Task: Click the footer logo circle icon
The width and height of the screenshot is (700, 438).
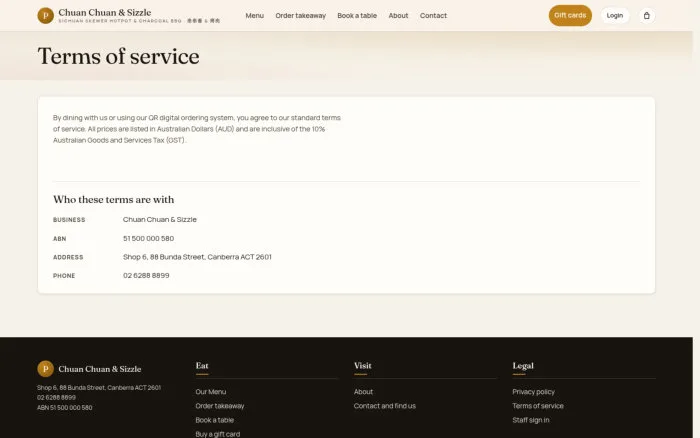Action: (x=45, y=369)
